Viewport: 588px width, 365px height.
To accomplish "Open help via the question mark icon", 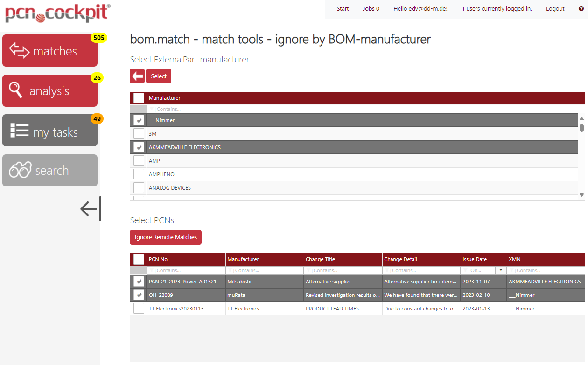I will tap(581, 8).
